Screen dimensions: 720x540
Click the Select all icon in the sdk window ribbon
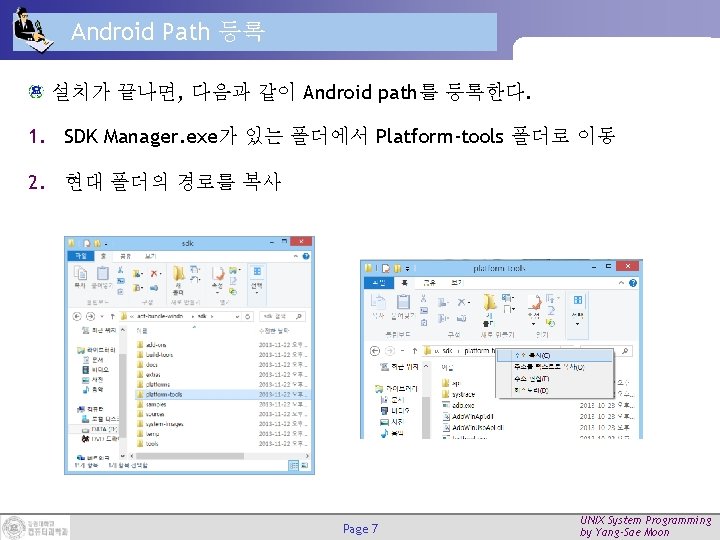(257, 271)
